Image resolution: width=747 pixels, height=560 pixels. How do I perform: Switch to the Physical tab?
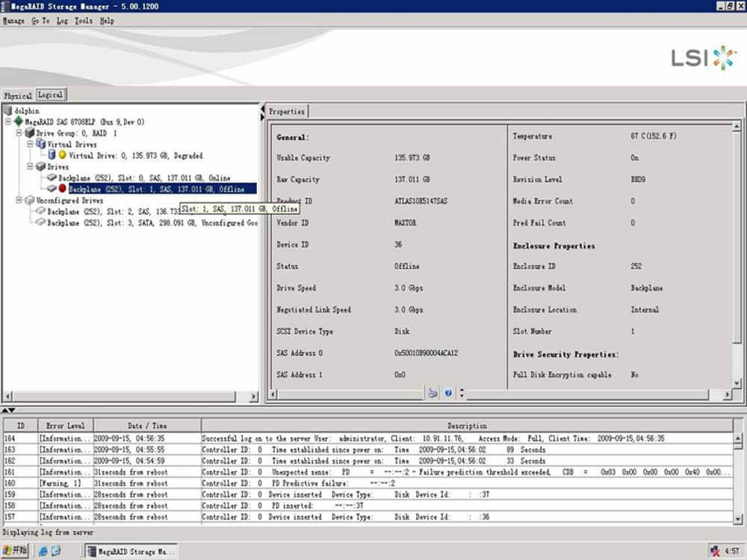click(18, 96)
